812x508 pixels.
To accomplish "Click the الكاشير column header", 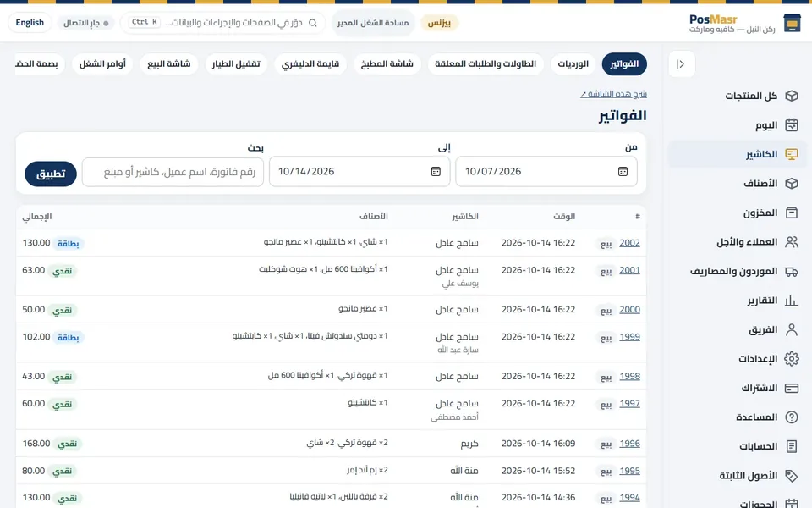I will point(465,217).
